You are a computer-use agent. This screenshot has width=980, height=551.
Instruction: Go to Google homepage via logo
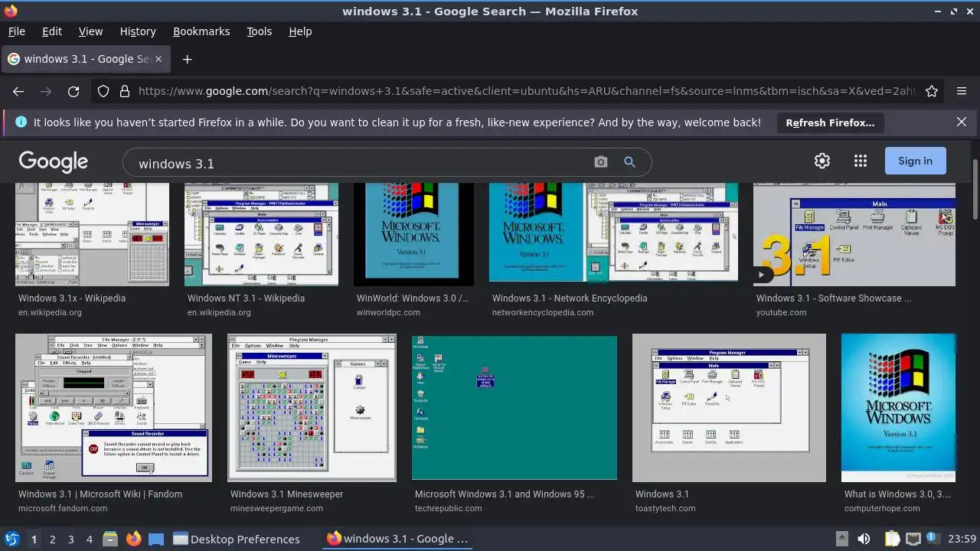[54, 161]
